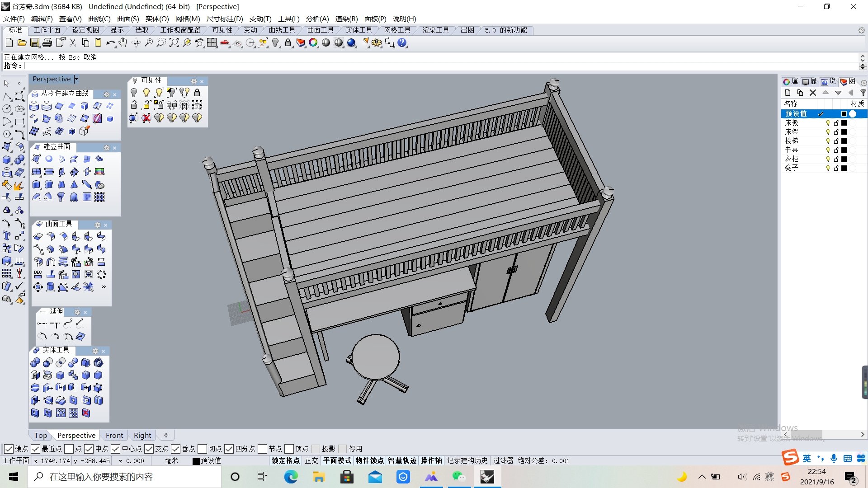Select the Sphere creation tool
This screenshot has height=488, width=868.
point(20,159)
